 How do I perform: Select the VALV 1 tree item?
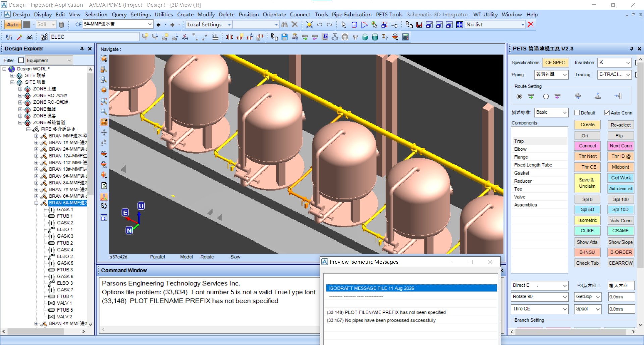64,303
